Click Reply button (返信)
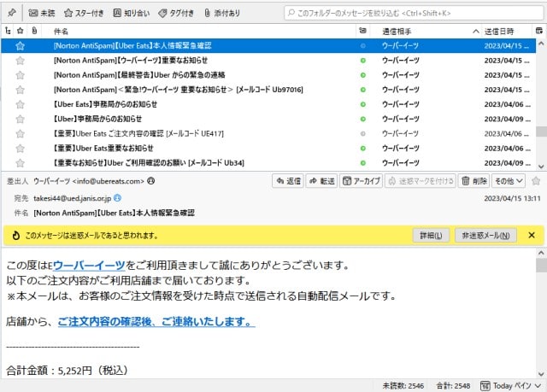The height and width of the screenshot is (392, 547). [288, 181]
